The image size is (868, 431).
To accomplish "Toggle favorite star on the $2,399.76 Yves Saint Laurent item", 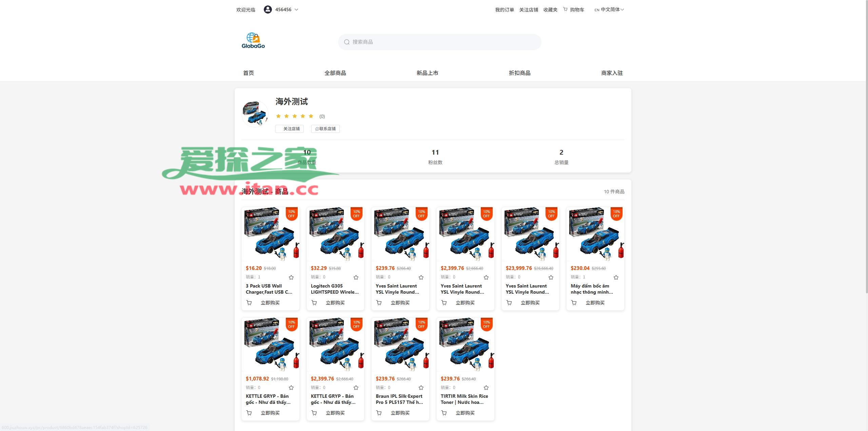I will 486,277.
